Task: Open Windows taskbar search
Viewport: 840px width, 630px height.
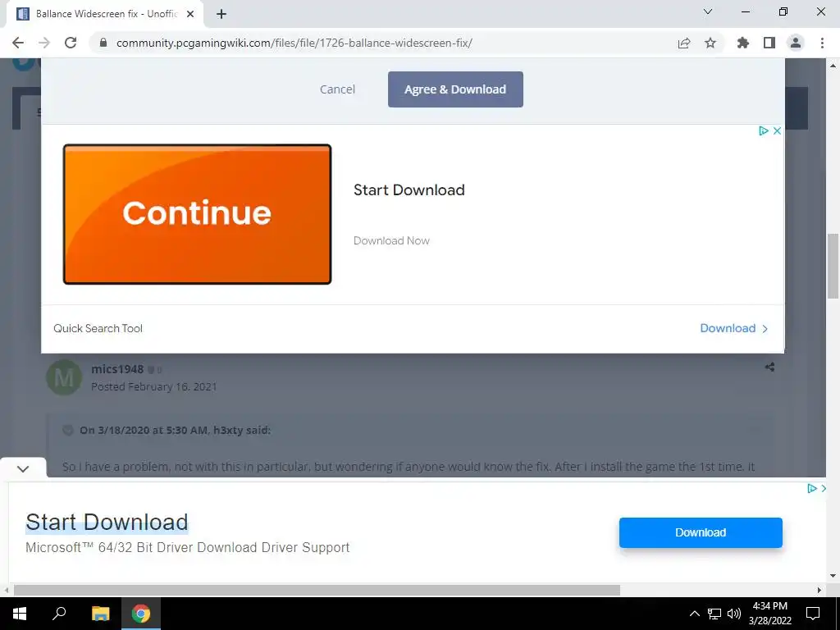Action: click(59, 614)
